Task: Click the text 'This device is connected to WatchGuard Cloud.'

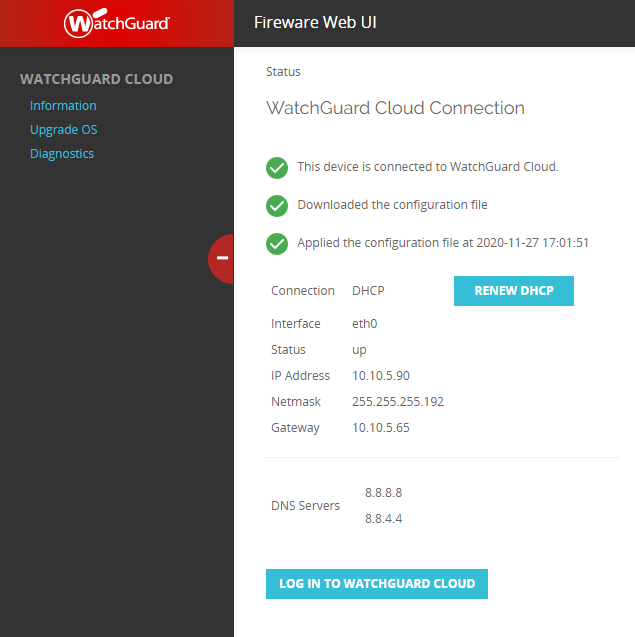Action: pos(428,167)
